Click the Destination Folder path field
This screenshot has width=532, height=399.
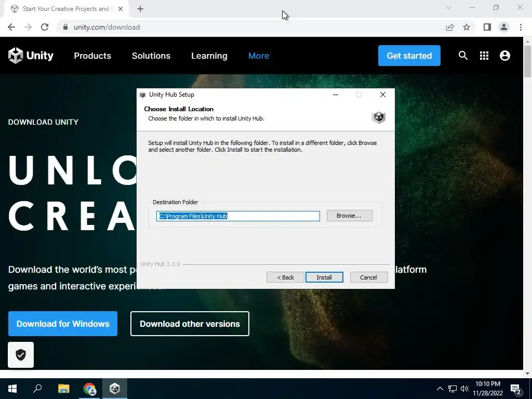[x=238, y=216]
